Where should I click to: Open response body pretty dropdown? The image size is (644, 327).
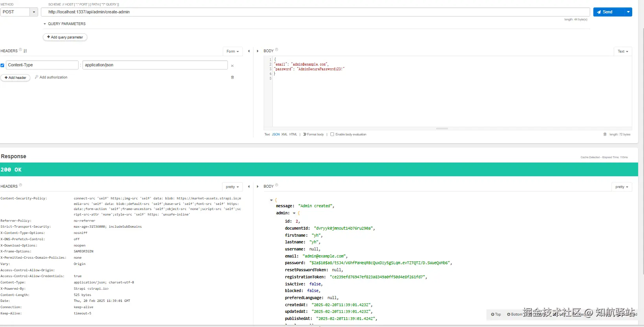click(622, 187)
